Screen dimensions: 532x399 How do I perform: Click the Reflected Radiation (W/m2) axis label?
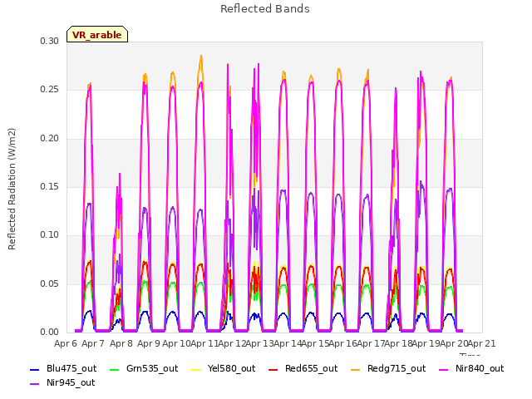pos(12,189)
